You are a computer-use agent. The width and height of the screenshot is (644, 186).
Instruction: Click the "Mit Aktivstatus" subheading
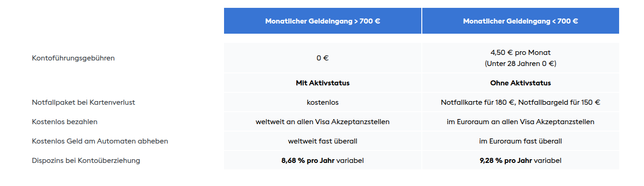(x=322, y=83)
